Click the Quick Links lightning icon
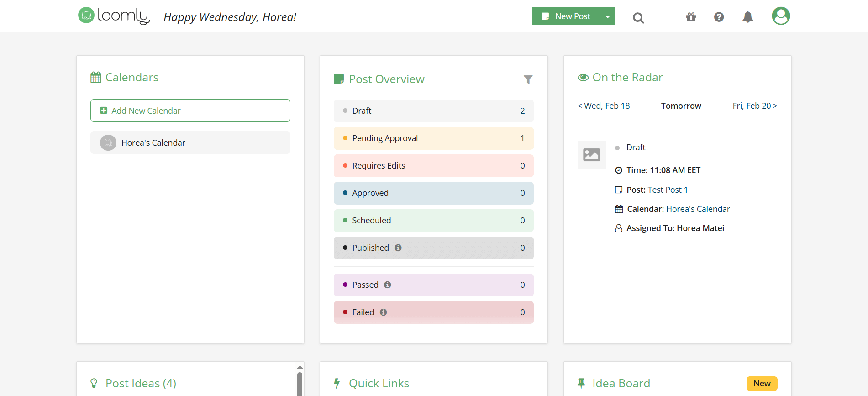Image resolution: width=868 pixels, height=396 pixels. click(337, 383)
